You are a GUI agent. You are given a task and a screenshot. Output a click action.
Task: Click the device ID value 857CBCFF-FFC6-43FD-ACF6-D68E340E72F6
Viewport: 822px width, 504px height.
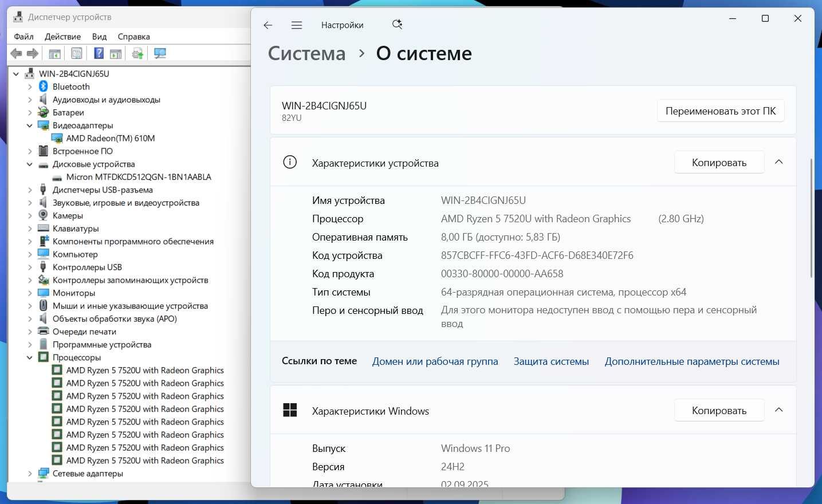pyautogui.click(x=537, y=255)
